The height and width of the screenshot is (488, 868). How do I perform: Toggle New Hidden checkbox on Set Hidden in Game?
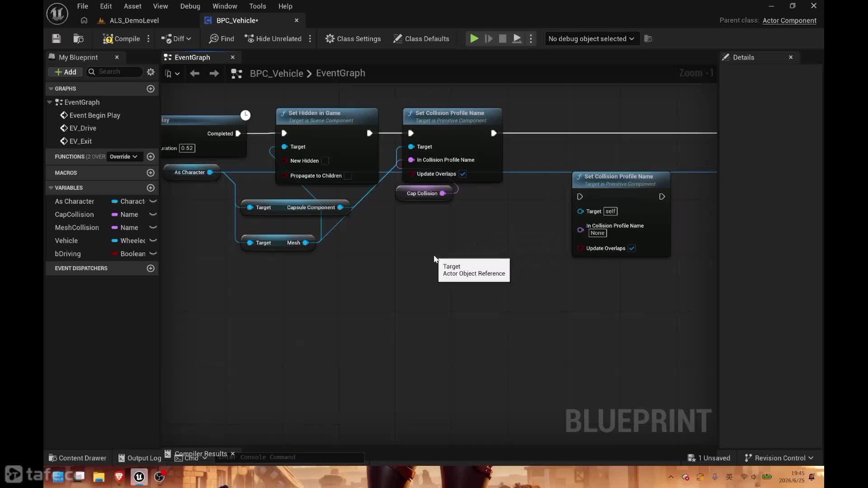coord(325,161)
